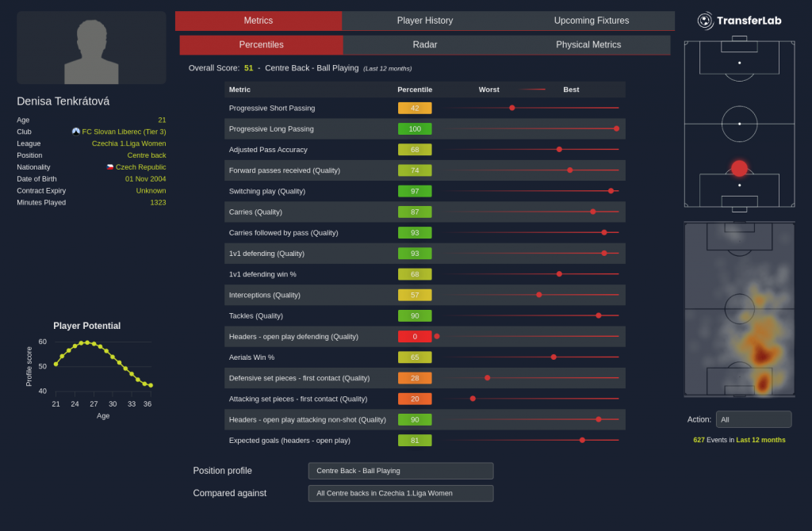The image size is (812, 531).
Task: Click the Czechia 1.Liga Women league link
Action: point(128,143)
